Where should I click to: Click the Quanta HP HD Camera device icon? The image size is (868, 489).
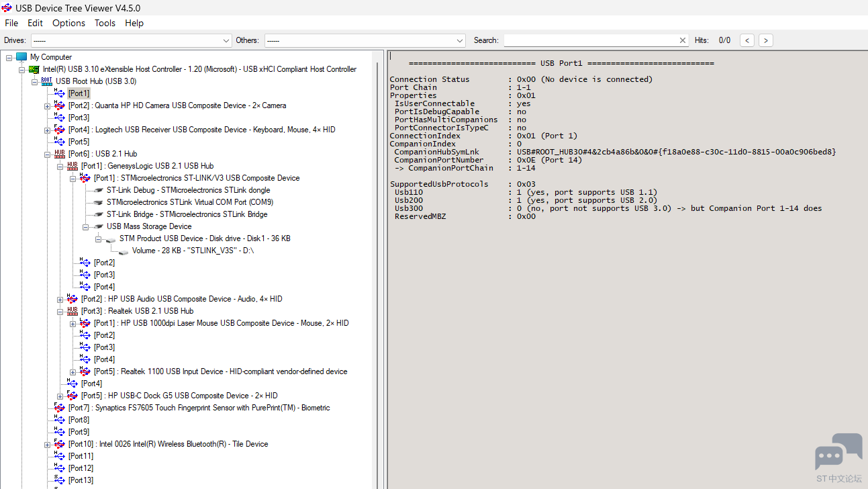[59, 105]
